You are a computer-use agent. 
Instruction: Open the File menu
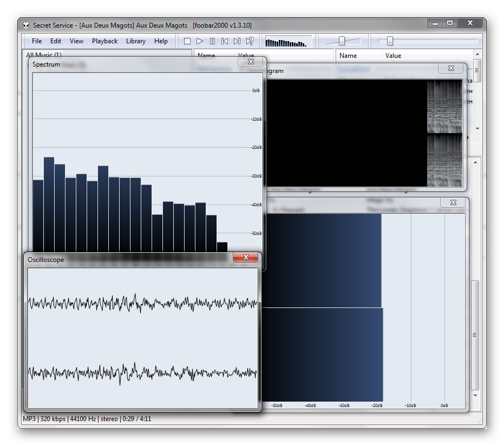tap(37, 41)
